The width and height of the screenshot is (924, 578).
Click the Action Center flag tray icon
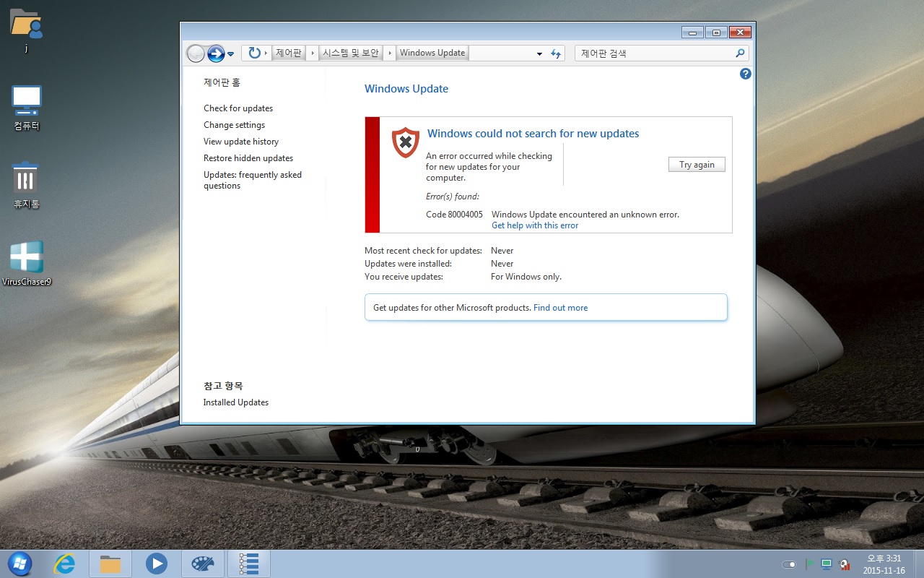click(809, 564)
